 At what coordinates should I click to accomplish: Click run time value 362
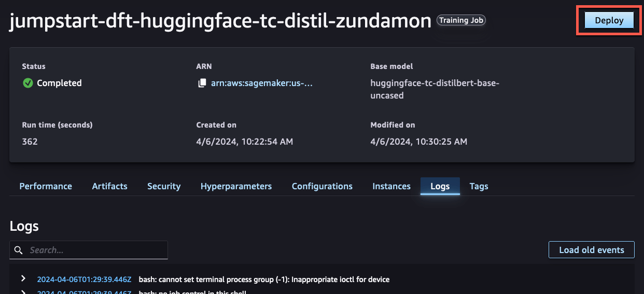pos(30,141)
